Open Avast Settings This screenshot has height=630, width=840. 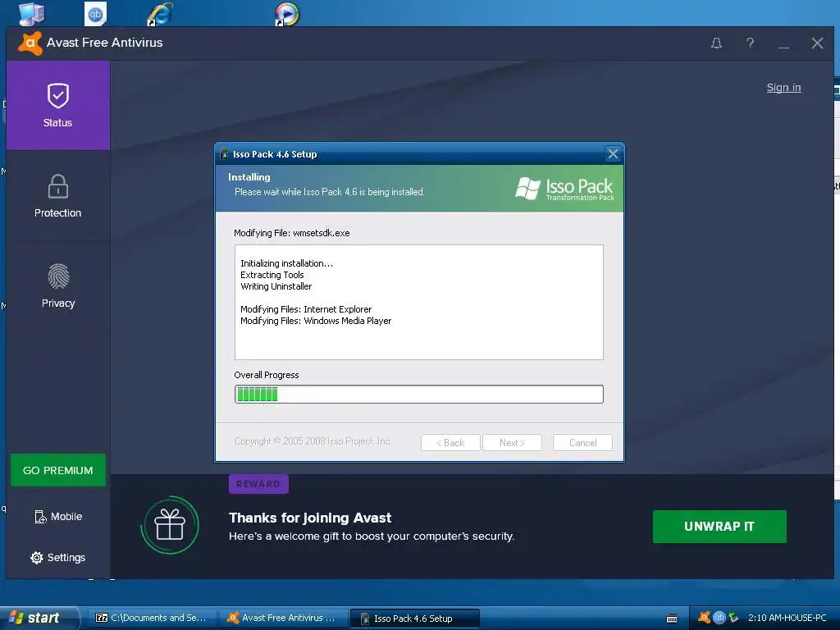58,558
